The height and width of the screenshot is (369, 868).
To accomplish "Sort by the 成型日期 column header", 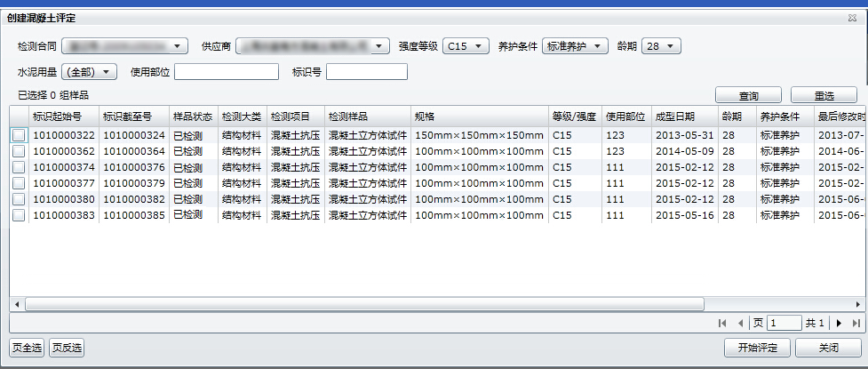I will [674, 116].
